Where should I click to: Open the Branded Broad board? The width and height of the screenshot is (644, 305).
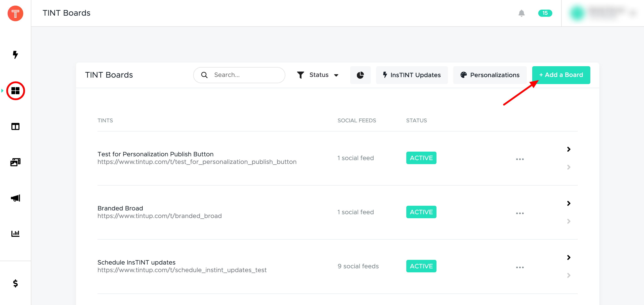tap(120, 208)
